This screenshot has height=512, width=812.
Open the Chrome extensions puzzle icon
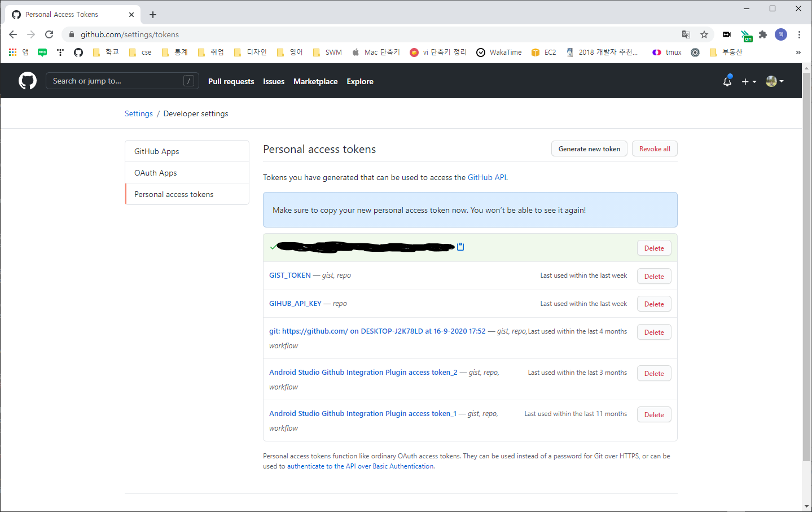763,34
